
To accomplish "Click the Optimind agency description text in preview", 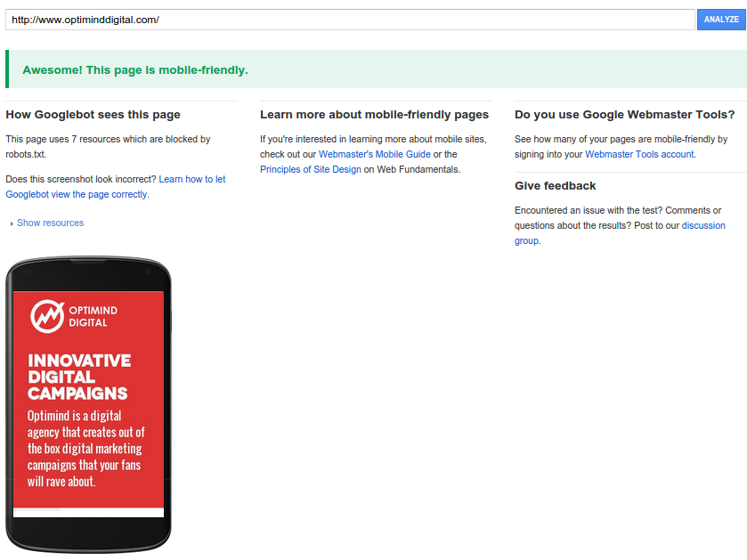I will tap(85, 449).
